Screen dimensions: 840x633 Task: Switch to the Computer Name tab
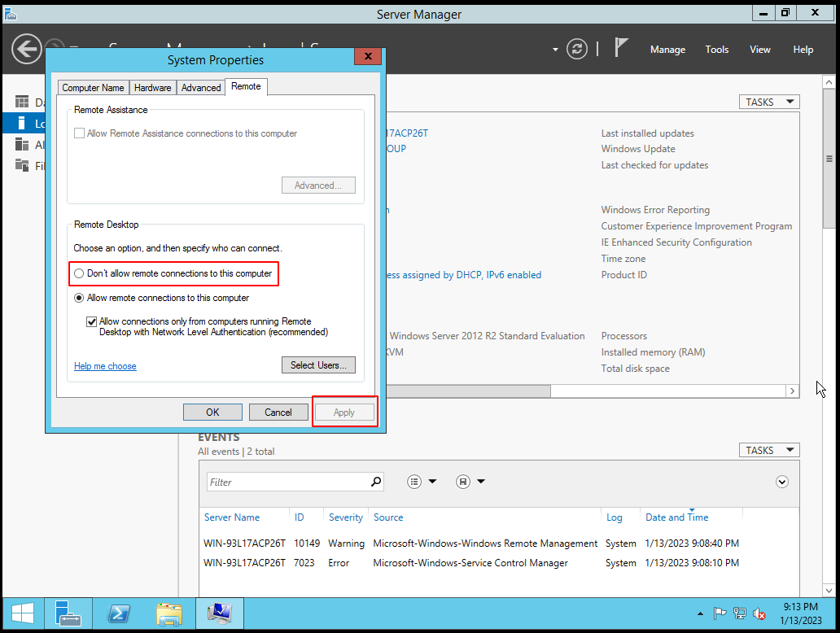(93, 87)
